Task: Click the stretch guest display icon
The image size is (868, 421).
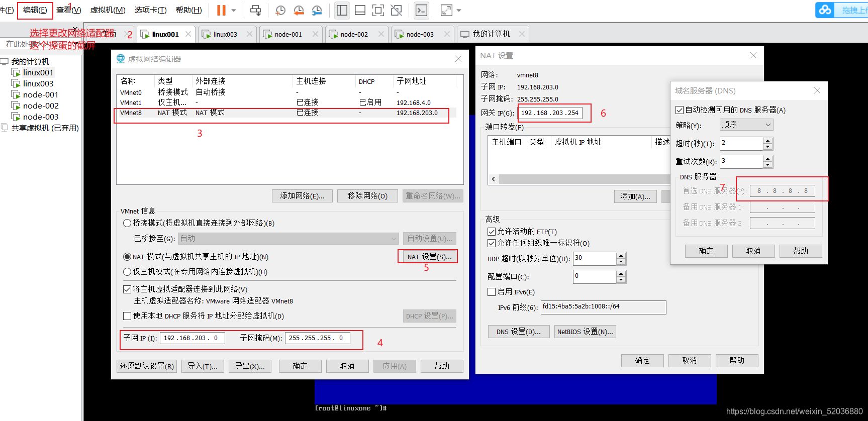Action: 446,10
